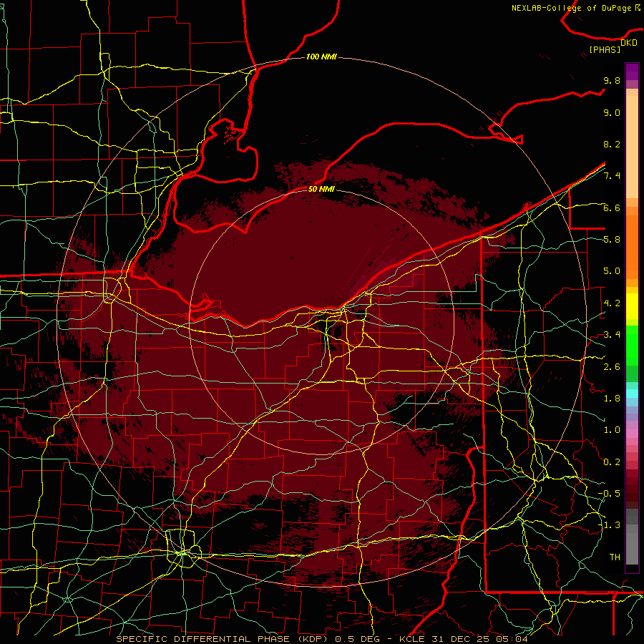Click the "50 NMI" range ring label
The height and width of the screenshot is (644, 644).
(x=321, y=189)
